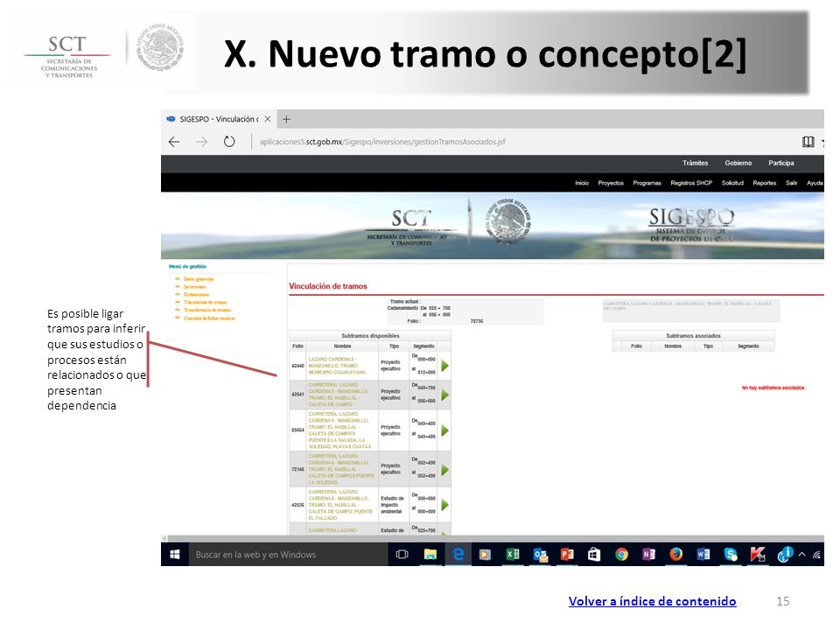Viewport: 840px width, 630px height.
Task: Open the media player taskbar icon
Action: (485, 555)
